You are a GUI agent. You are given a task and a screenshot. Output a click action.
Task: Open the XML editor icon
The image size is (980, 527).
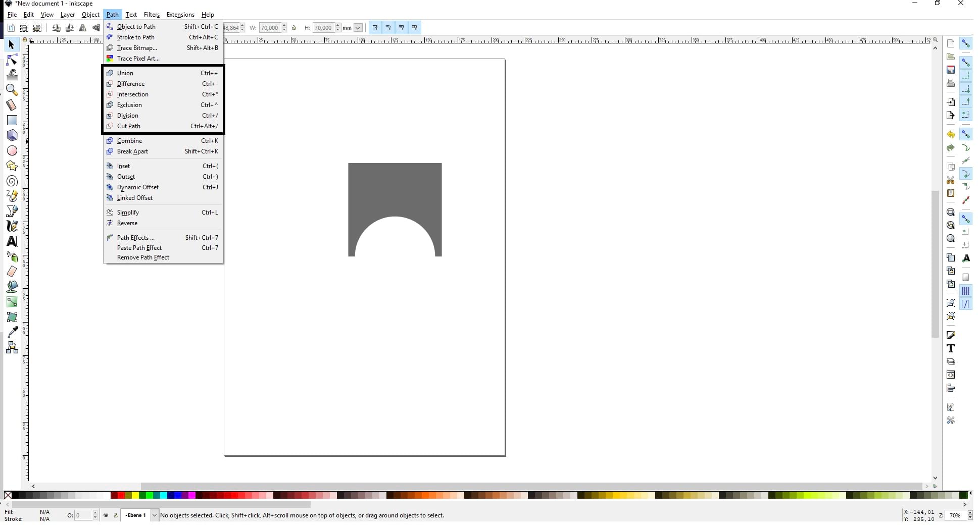point(951,375)
